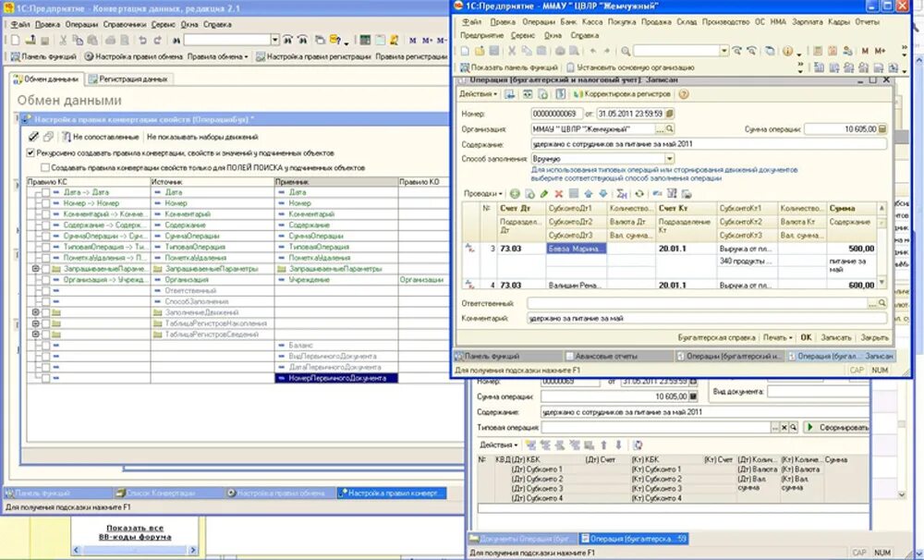Click the binoculars find icon in Конвертация данных toolbar
This screenshot has width=924, height=560.
pos(176,40)
